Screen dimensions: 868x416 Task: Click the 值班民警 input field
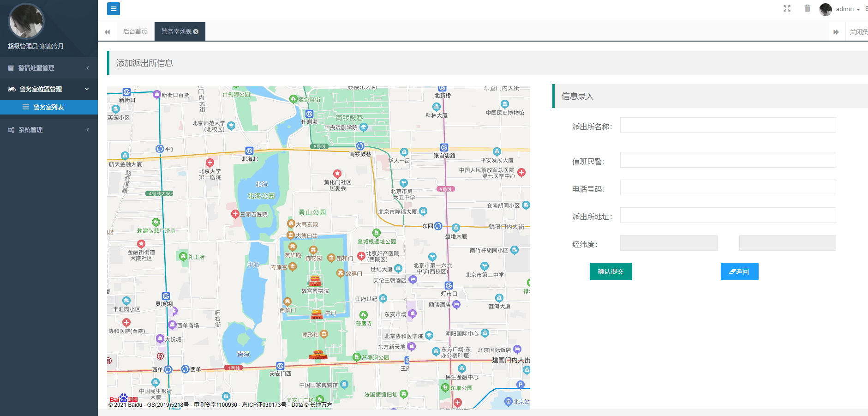pos(728,160)
